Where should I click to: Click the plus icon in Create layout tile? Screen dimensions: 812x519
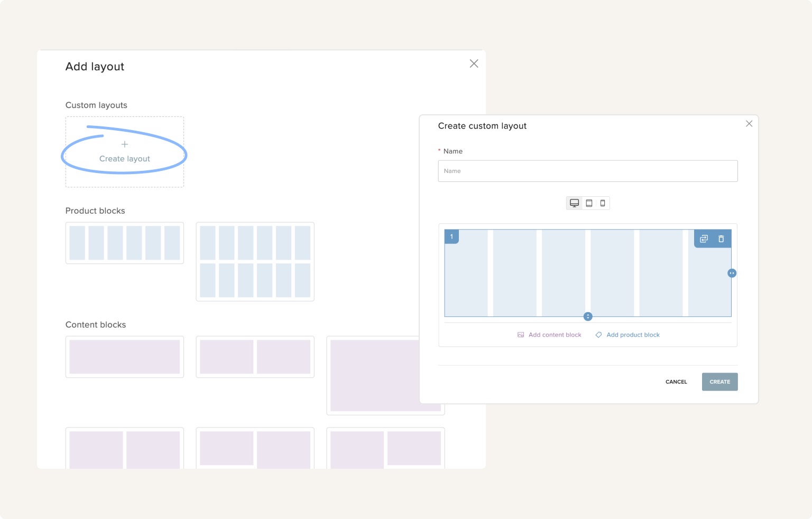point(125,144)
